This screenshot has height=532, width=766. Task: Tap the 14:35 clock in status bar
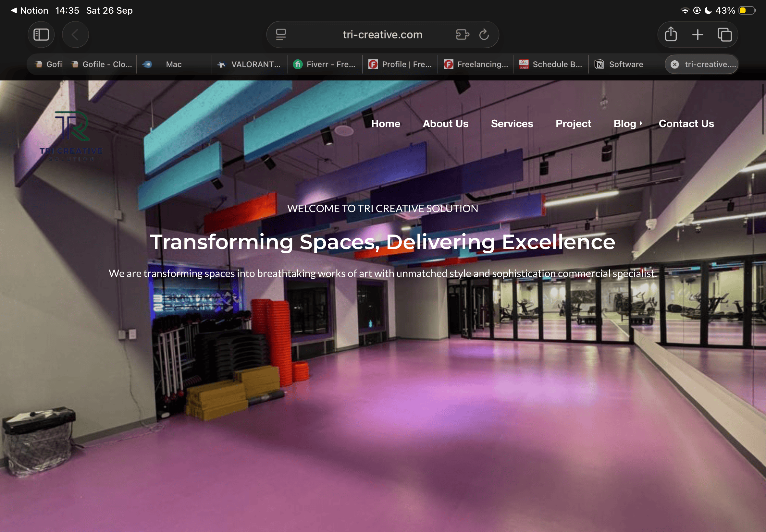pyautogui.click(x=68, y=10)
